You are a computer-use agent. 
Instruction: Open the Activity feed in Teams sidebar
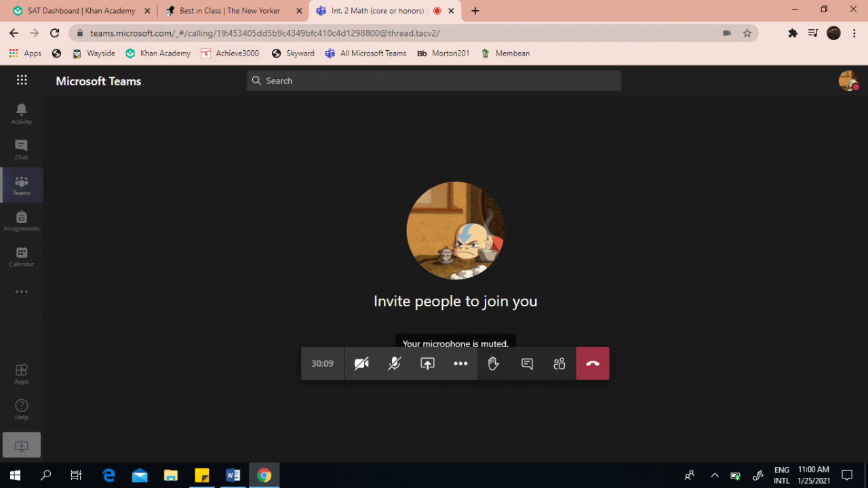(x=22, y=114)
